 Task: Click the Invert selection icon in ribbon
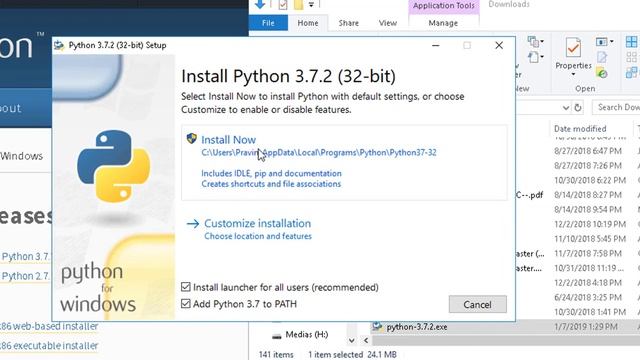[631, 73]
